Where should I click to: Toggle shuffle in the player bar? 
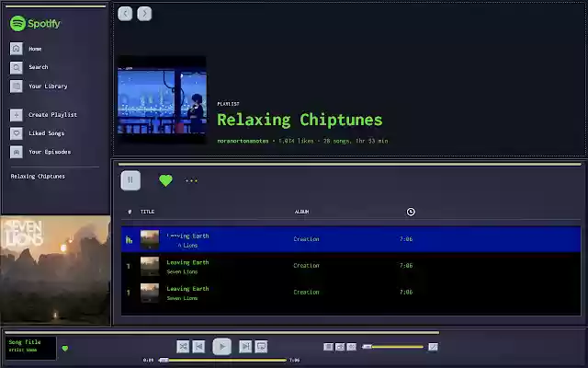point(183,346)
